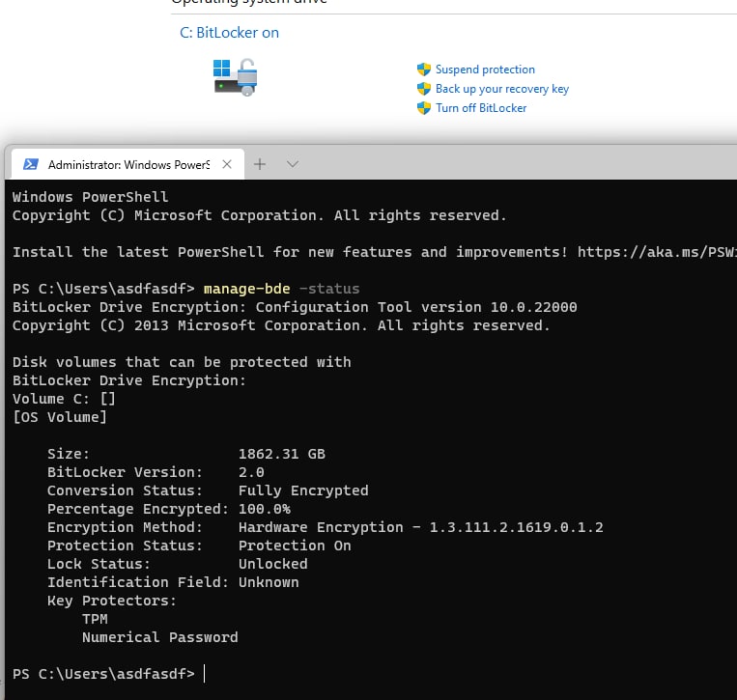Click the Suspend protection link
Viewport: 737px width, 700px height.
(x=485, y=70)
